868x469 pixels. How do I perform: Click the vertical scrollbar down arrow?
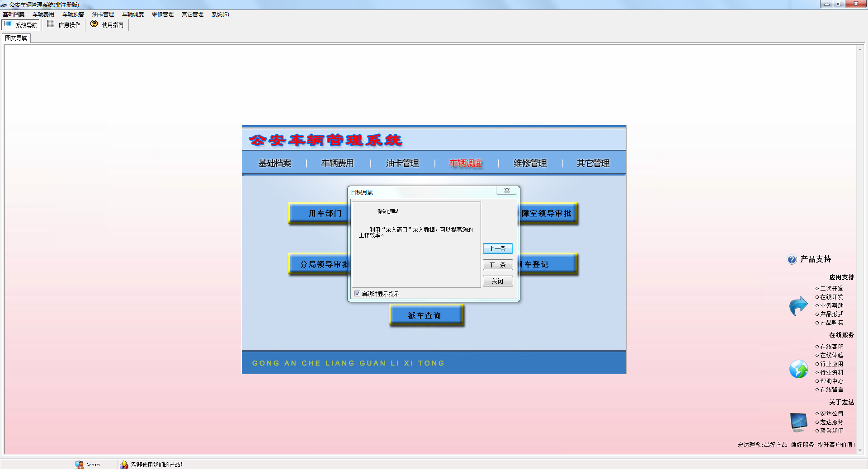(859, 450)
